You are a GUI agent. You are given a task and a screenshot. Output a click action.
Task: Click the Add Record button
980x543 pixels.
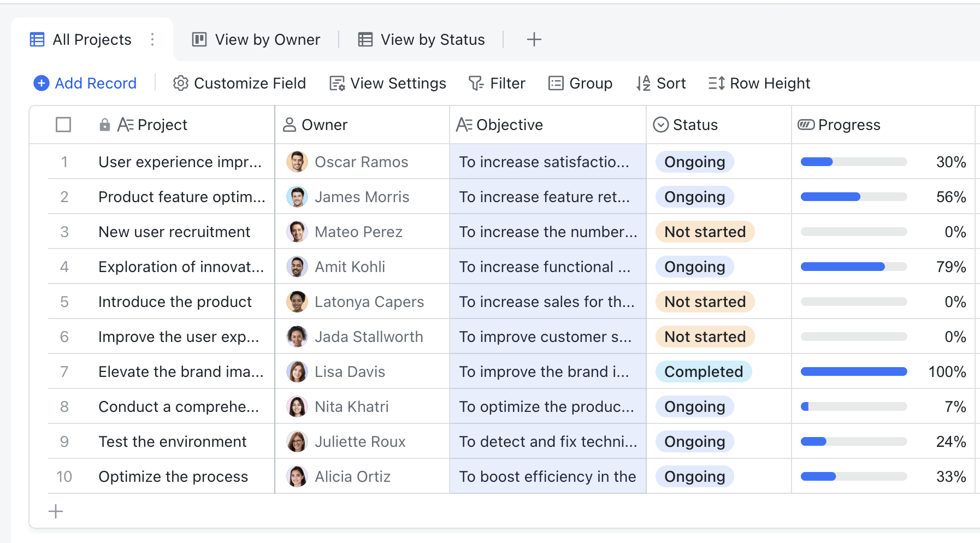coord(85,83)
